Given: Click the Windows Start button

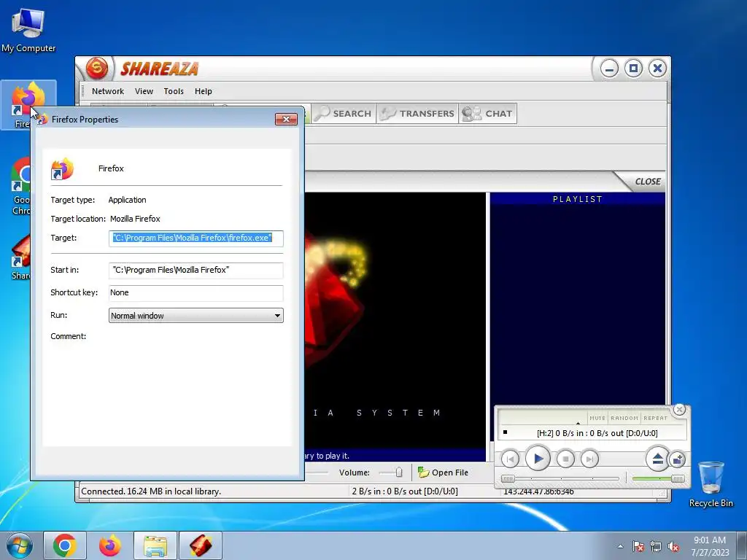Looking at the screenshot, I should click(x=20, y=545).
